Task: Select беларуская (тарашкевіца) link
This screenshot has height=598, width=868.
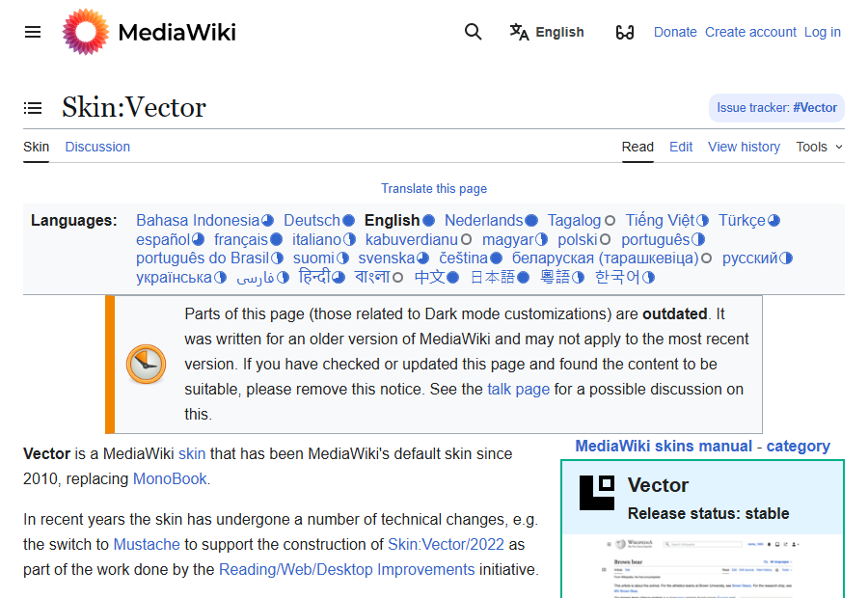Action: pos(605,258)
